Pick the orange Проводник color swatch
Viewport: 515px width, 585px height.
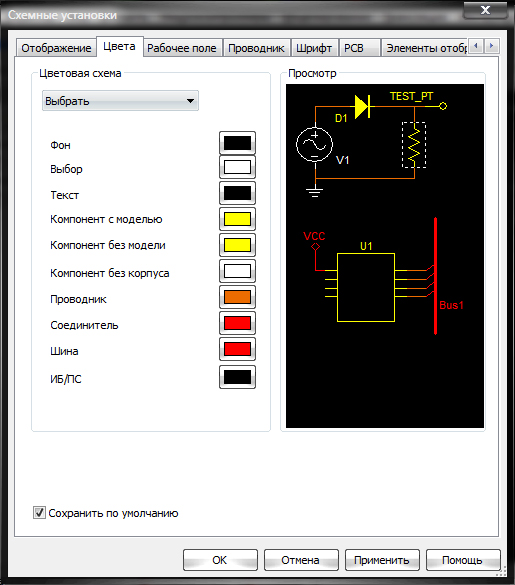[237, 297]
